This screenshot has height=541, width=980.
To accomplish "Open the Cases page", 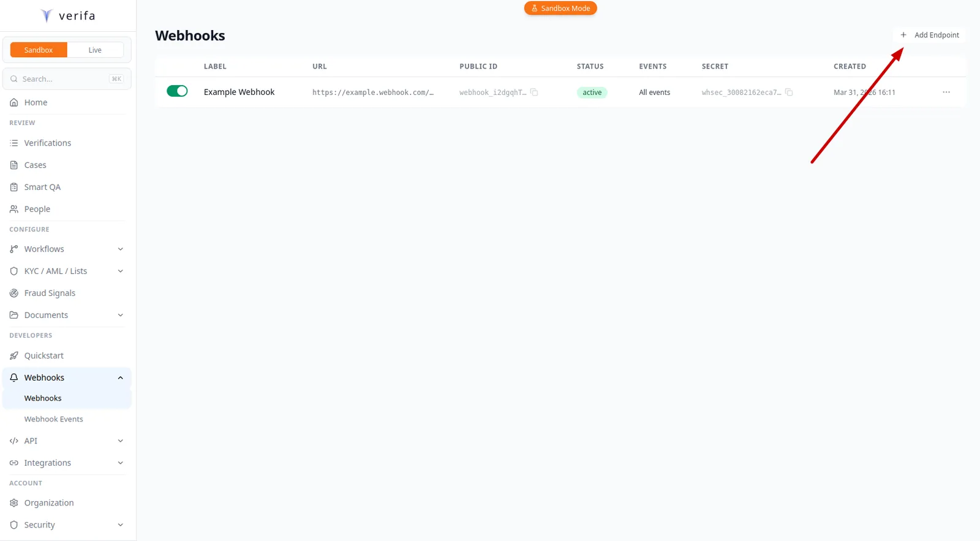I will [67, 165].
